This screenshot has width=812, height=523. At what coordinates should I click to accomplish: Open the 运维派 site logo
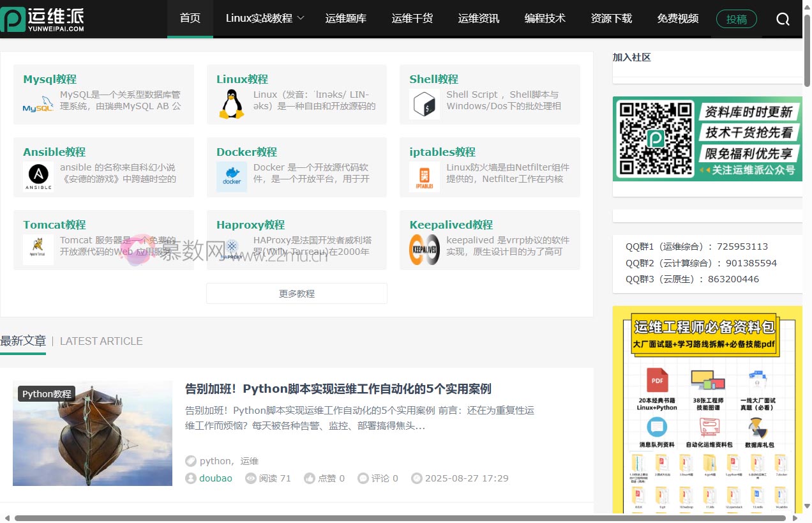[x=43, y=19]
